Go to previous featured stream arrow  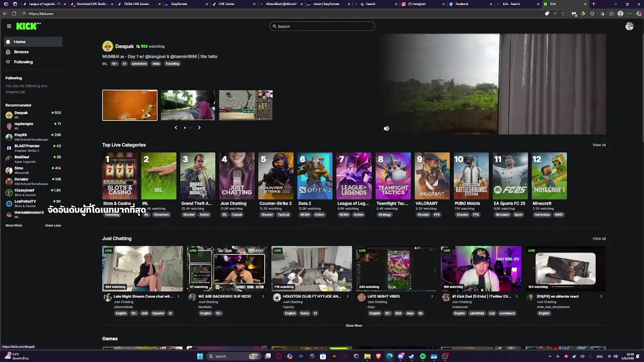tap(176, 128)
